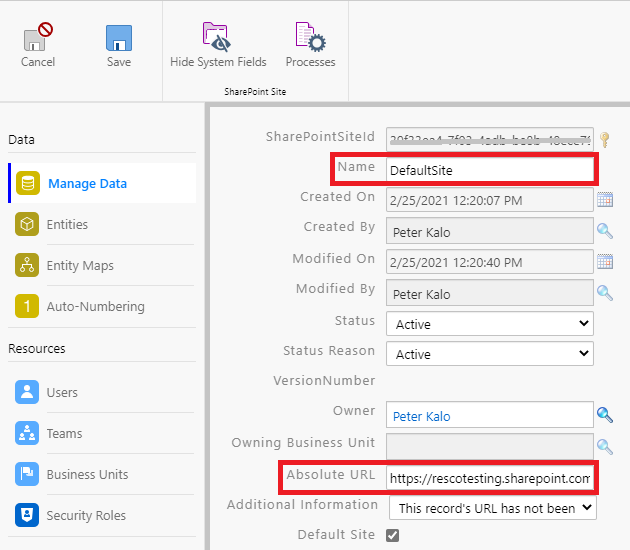Click the key icon beside SharePointSiteId

[x=604, y=139]
